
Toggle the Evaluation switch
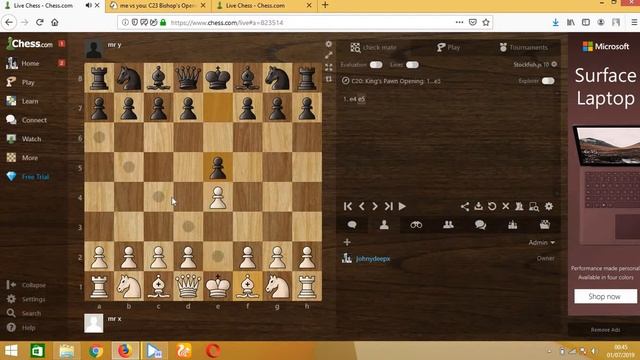point(376,65)
